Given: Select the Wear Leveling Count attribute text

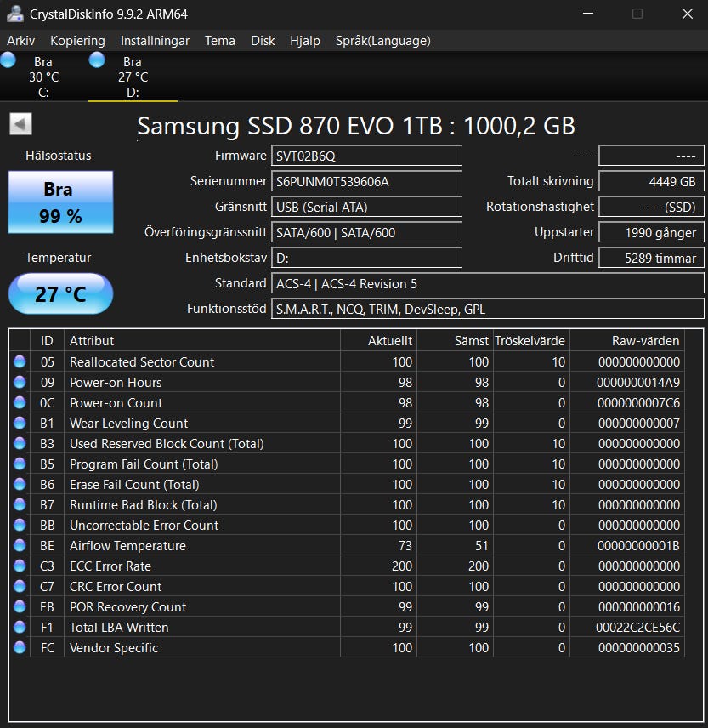Looking at the screenshot, I should tap(128, 424).
